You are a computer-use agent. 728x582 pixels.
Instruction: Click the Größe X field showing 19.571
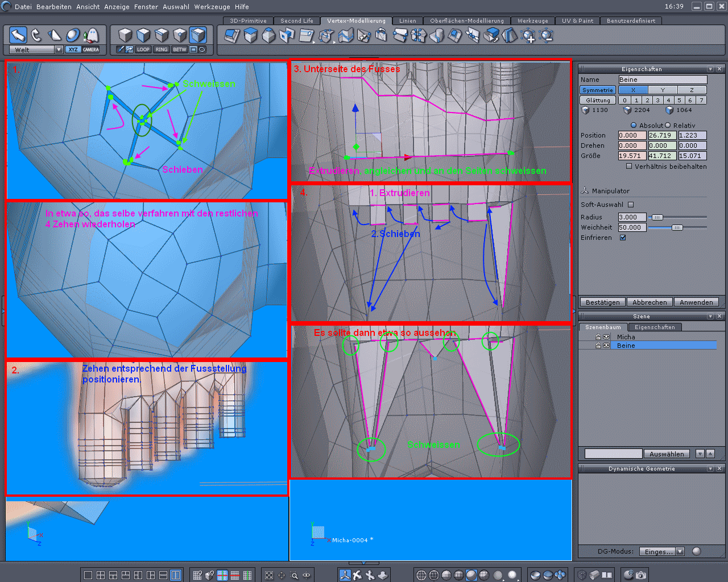(x=632, y=156)
